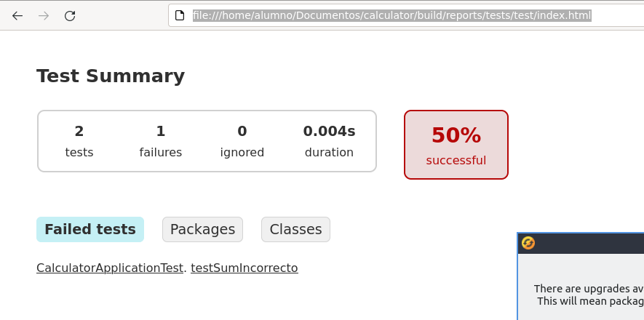Show the Classes tab
The image size is (644, 320).
[295, 229]
